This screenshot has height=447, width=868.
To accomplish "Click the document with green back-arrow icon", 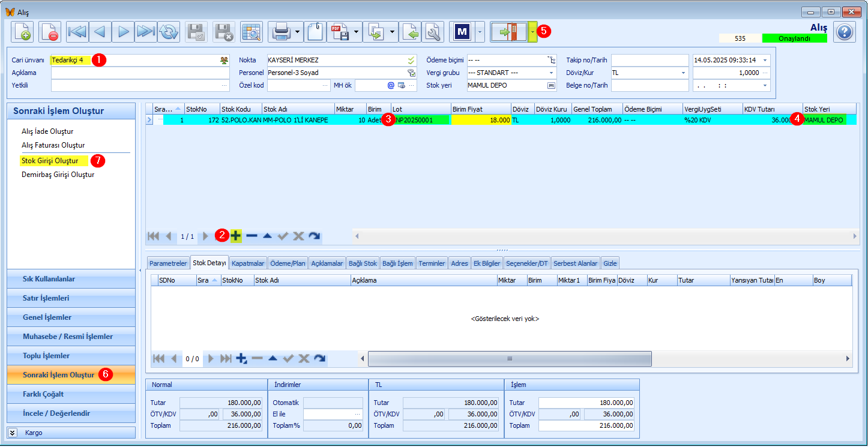I will coord(410,31).
